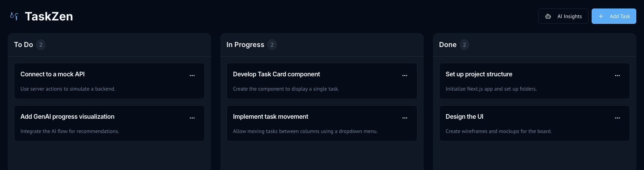Open options menu for Connect to a mock API
The image size is (644, 170).
tap(192, 76)
